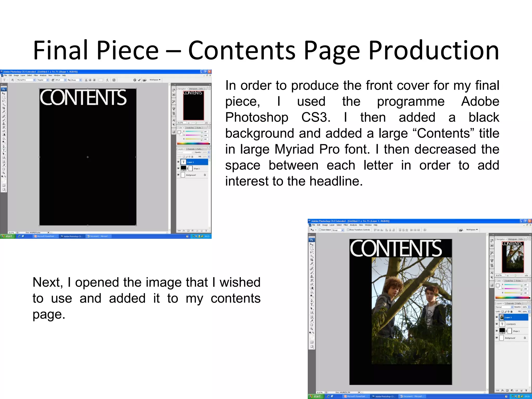The width and height of the screenshot is (532, 399).
Task: Open the Regular font style dropdown
Action: 48,80
